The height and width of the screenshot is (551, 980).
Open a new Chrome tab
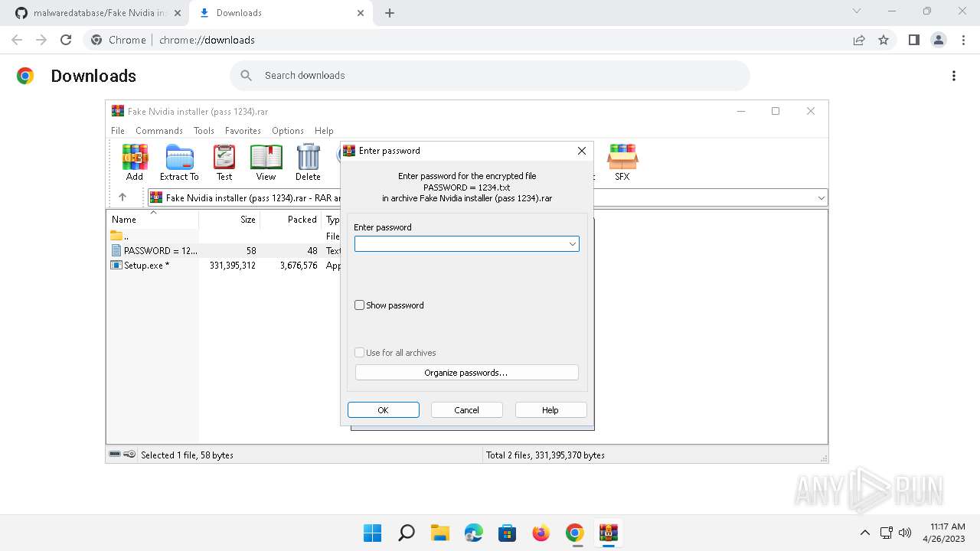390,13
